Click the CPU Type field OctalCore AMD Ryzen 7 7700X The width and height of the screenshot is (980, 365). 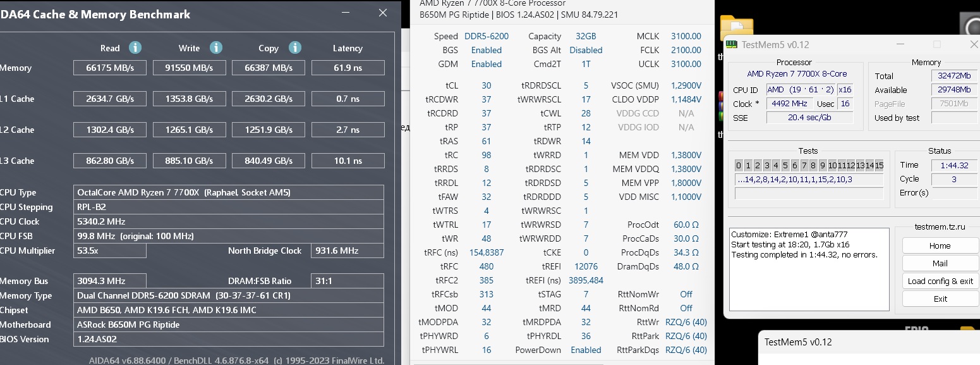(x=229, y=192)
